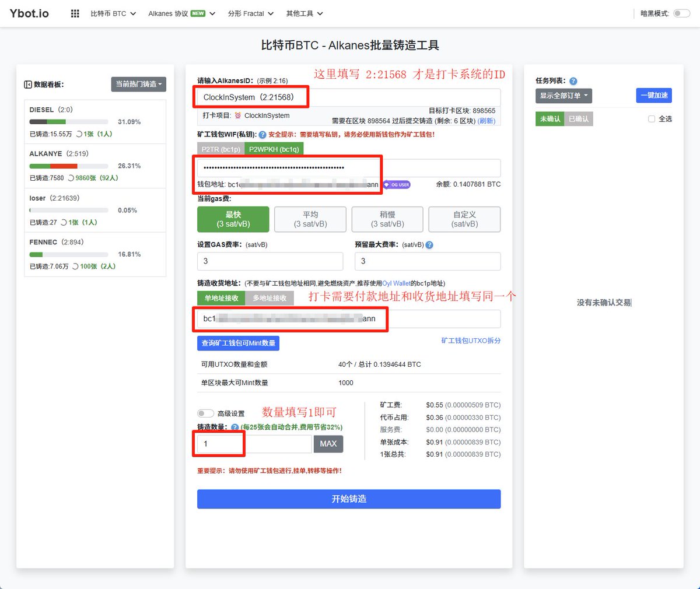Check the 全选 select-all checkbox
This screenshot has width=700, height=589.
coord(652,119)
